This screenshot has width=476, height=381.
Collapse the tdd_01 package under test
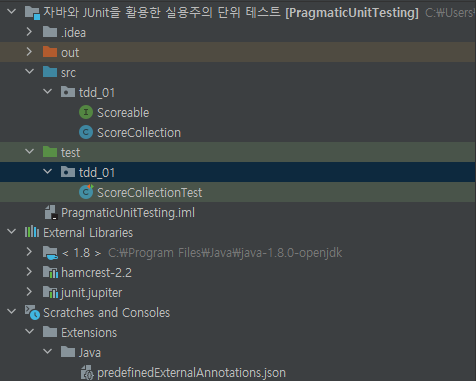(x=48, y=171)
